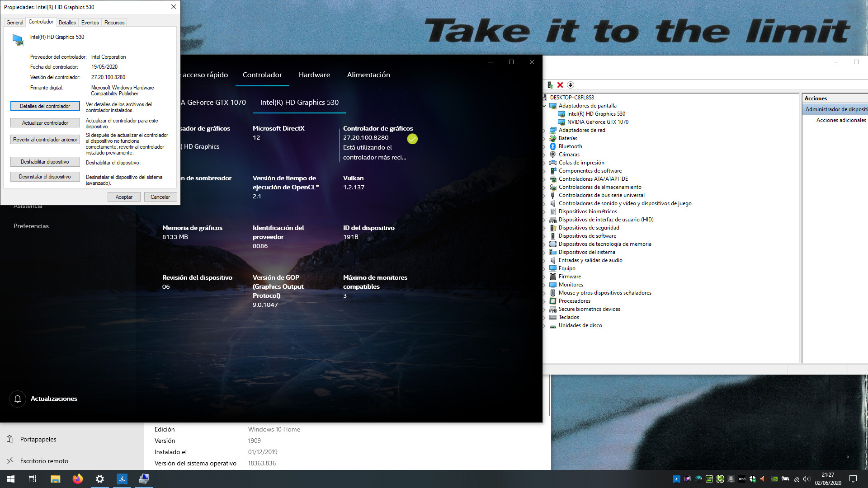The height and width of the screenshot is (488, 868).
Task: Click the Portapapeles clipboard icon in Settings sidebar
Action: coord(10,439)
